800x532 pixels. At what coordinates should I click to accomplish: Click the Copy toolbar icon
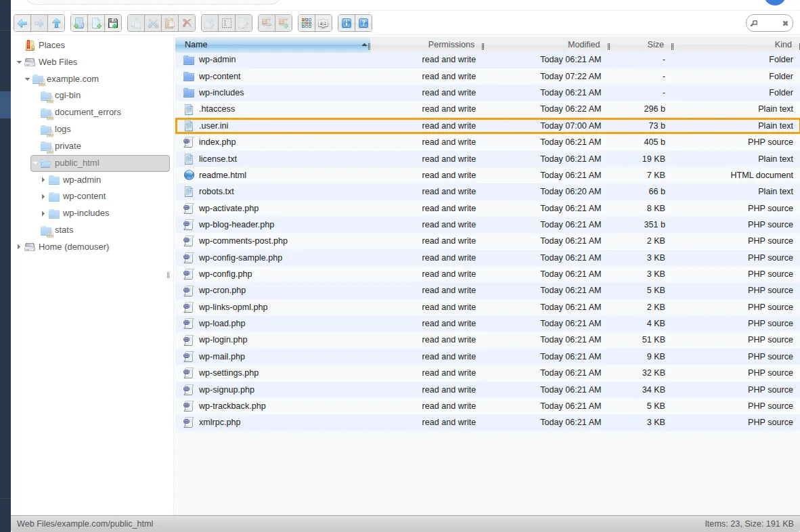pos(136,23)
